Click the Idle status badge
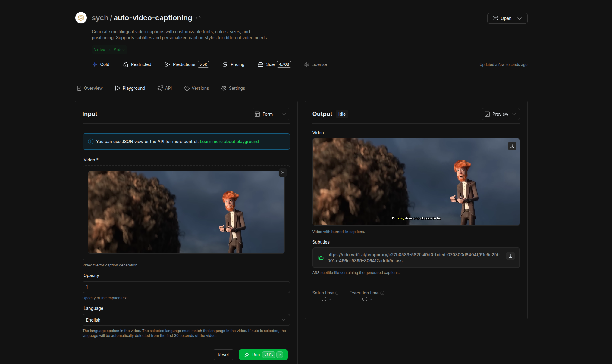The image size is (612, 364). coord(342,114)
